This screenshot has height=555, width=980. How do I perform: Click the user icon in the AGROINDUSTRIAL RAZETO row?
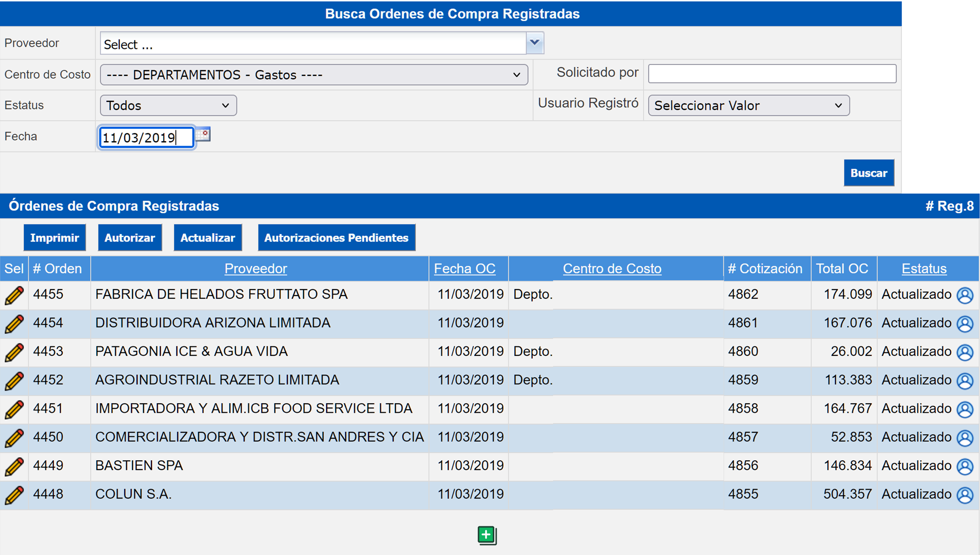(x=965, y=381)
